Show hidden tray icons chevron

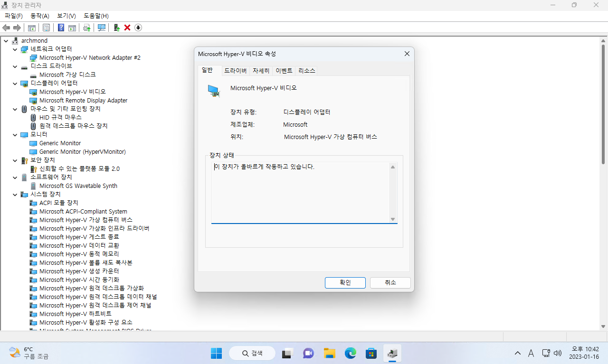click(518, 353)
